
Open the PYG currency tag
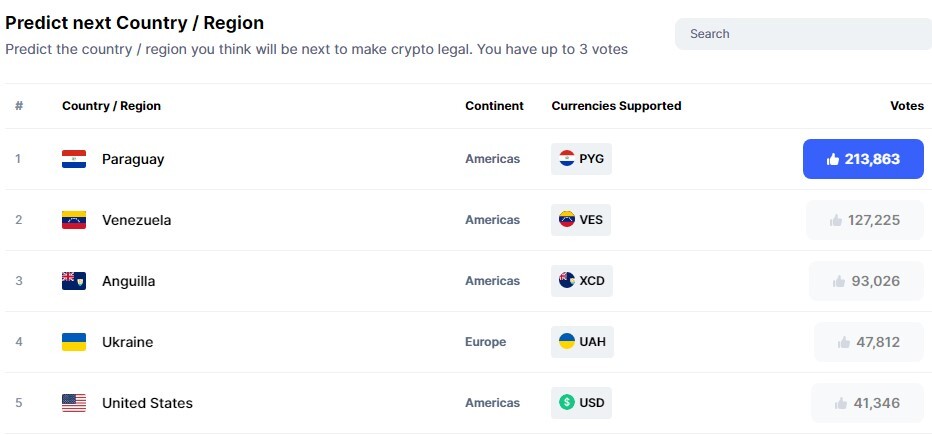581,159
